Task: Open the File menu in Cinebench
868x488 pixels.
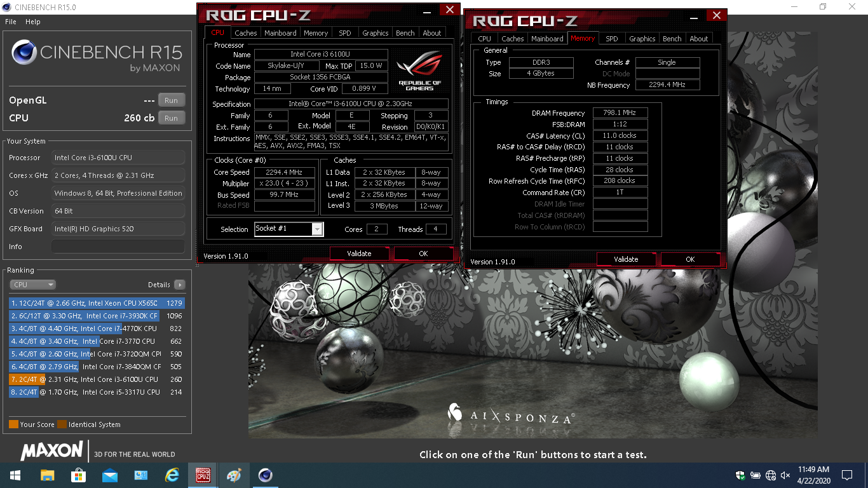Action: point(11,22)
